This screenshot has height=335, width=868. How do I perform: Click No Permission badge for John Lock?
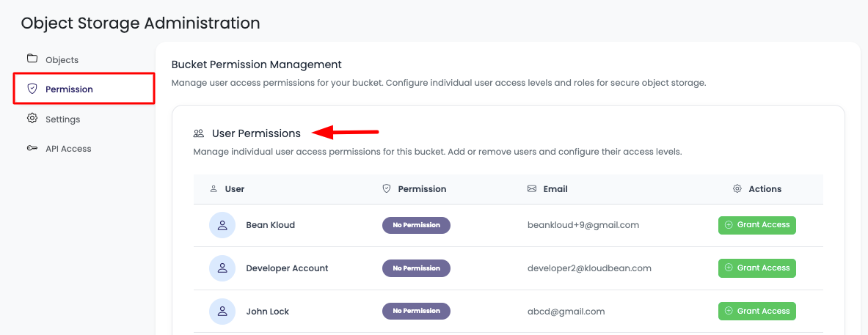tap(416, 312)
